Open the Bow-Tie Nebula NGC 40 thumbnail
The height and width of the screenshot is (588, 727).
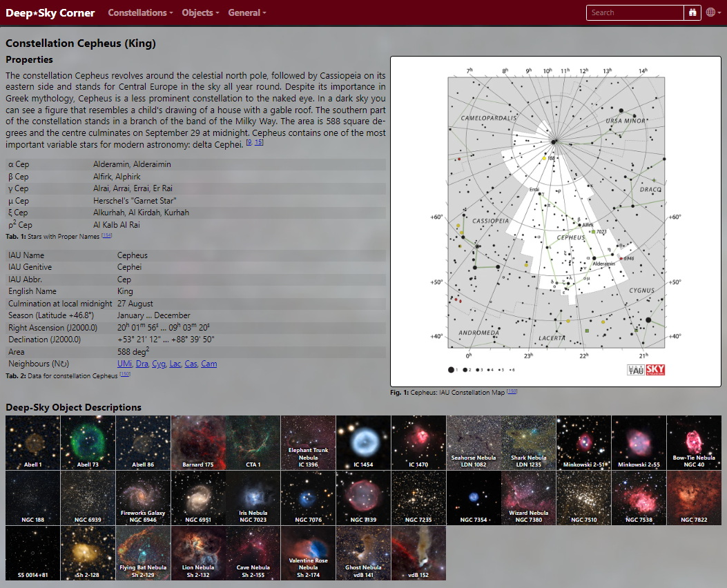click(694, 442)
